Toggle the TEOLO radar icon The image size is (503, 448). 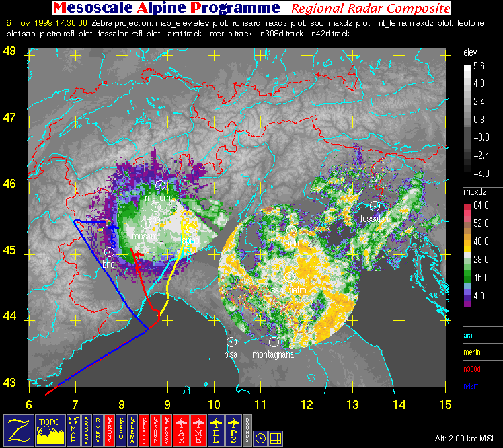(144, 430)
